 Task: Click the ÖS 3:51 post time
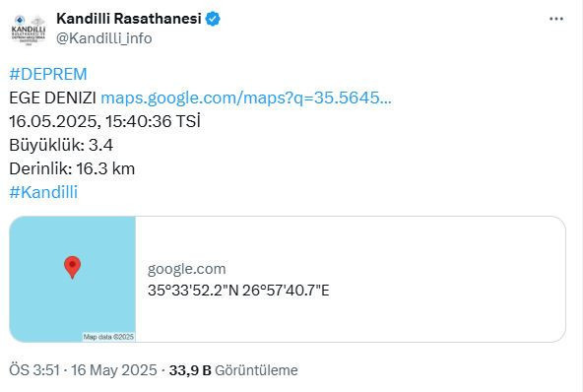click(34, 370)
